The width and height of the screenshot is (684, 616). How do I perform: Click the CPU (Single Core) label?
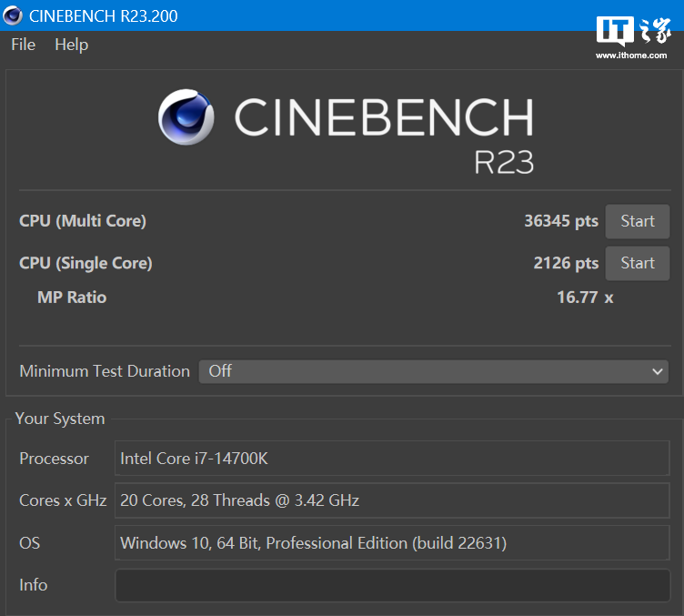[85, 263]
